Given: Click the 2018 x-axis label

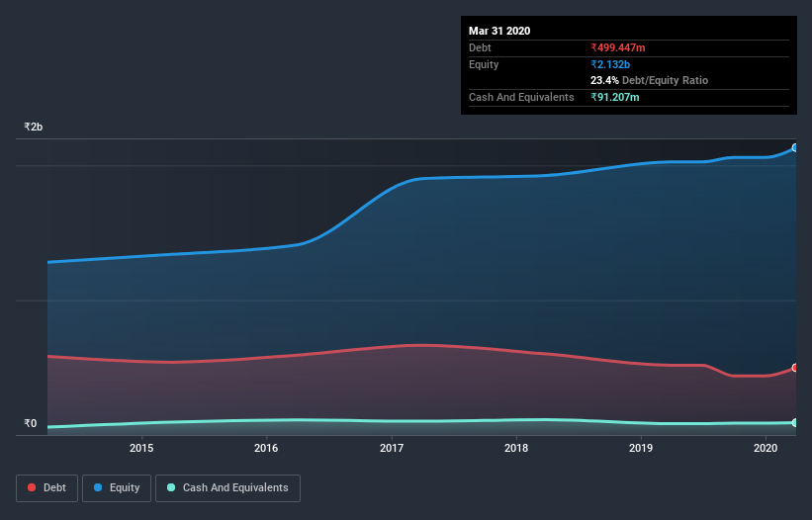Looking at the screenshot, I should (x=516, y=448).
